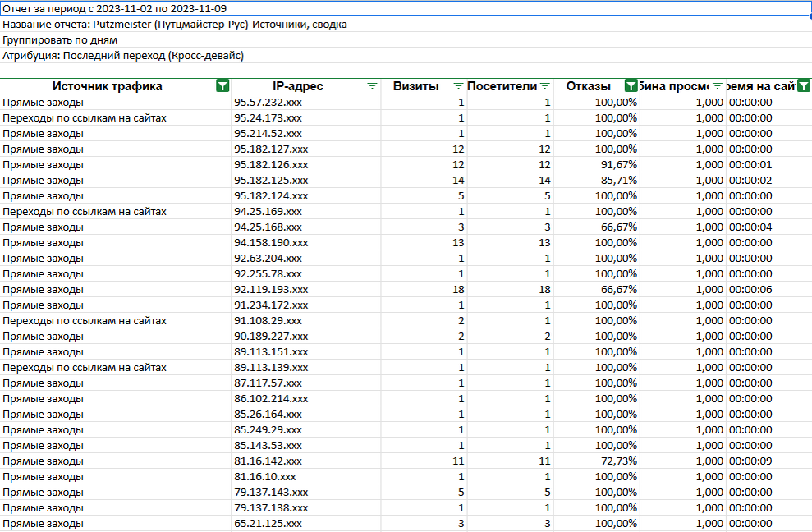Image resolution: width=812 pixels, height=532 pixels.
Task: Open the active filter on Источник трафика column
Action: click(x=222, y=86)
